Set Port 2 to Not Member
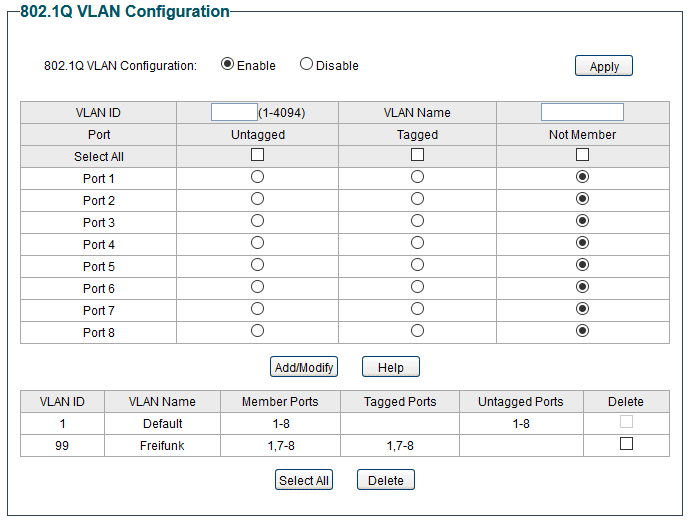689x522 pixels. pyautogui.click(x=582, y=199)
